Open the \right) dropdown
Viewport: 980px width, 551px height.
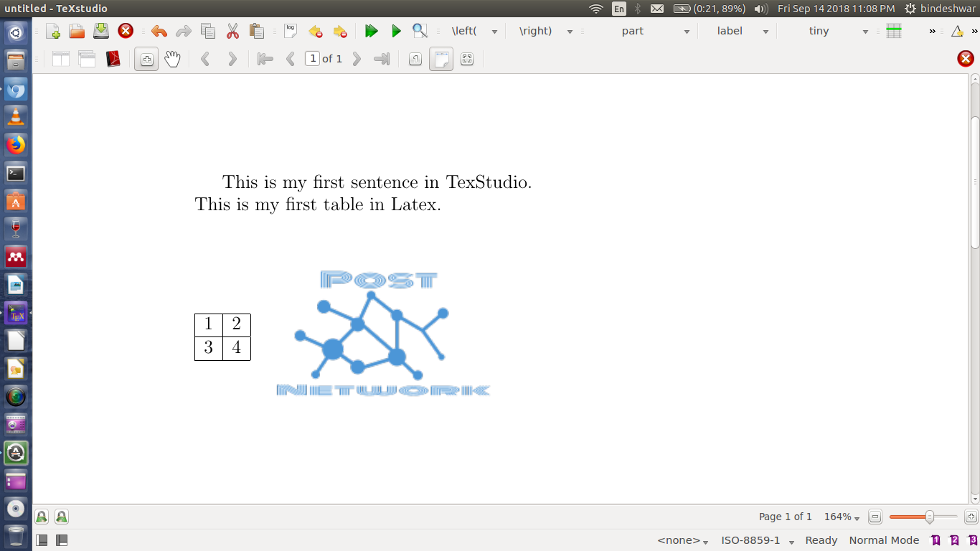tap(570, 32)
